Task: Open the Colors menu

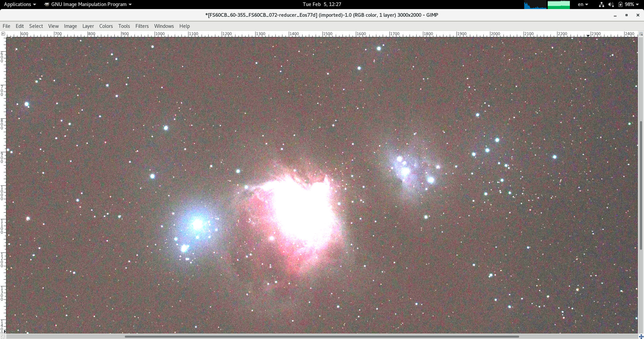Action: pos(106,26)
